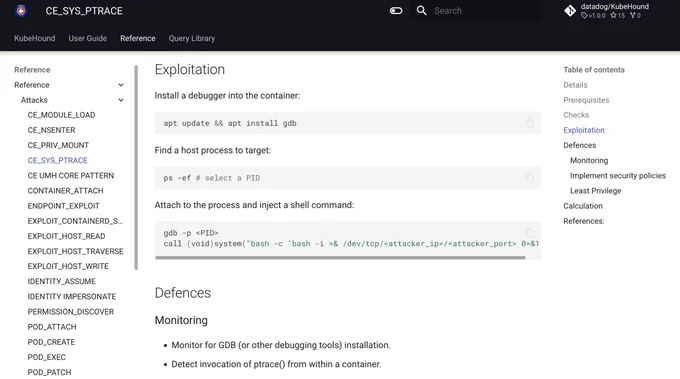Viewport: 680px width, 379px height.
Task: Open the KubeHound tab
Action: pyautogui.click(x=35, y=38)
